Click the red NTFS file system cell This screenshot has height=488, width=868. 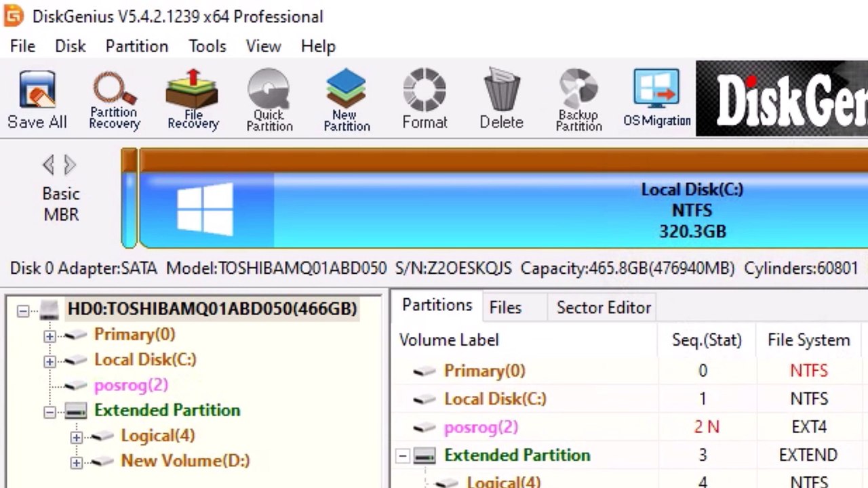click(808, 371)
